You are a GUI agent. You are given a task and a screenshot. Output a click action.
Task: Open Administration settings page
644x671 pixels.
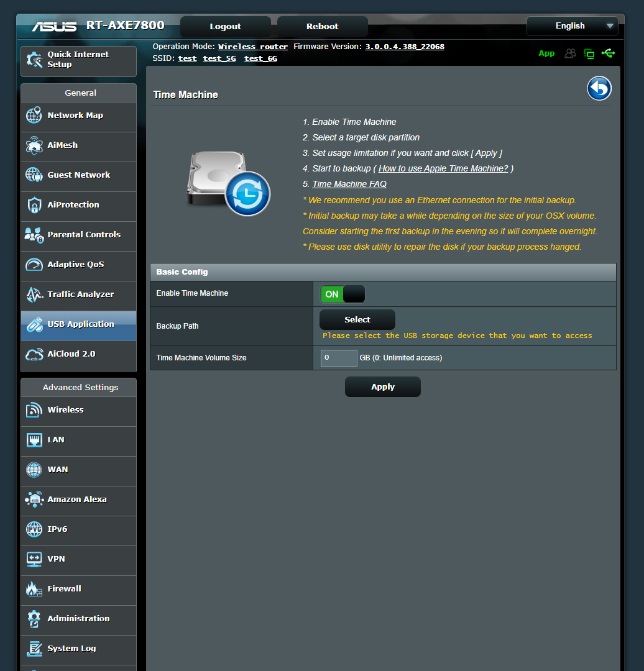[x=79, y=619]
